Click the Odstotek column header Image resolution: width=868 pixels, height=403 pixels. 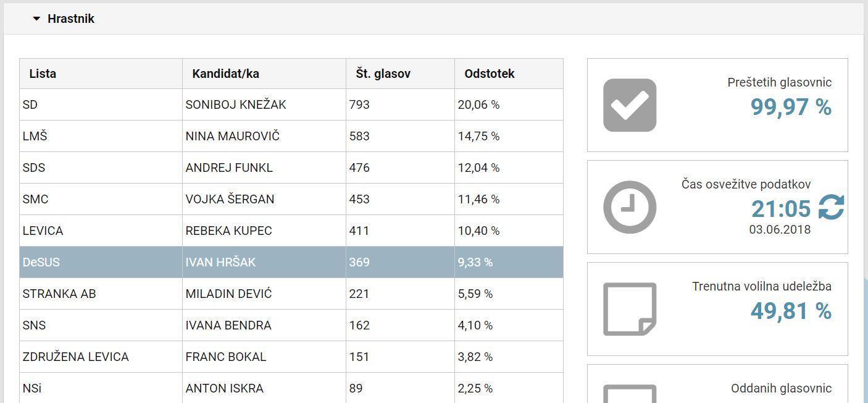[489, 74]
